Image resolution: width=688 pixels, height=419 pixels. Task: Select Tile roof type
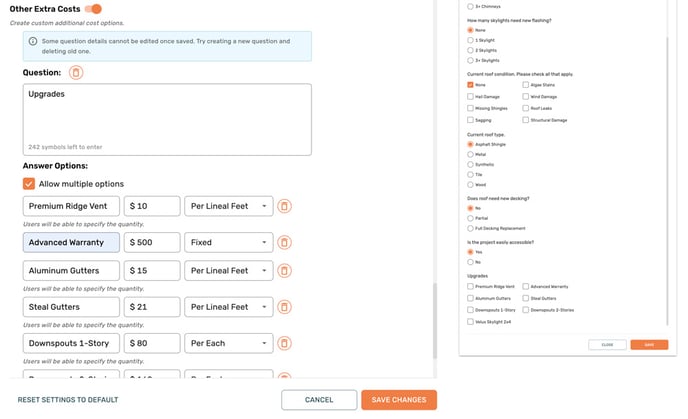tap(470, 175)
